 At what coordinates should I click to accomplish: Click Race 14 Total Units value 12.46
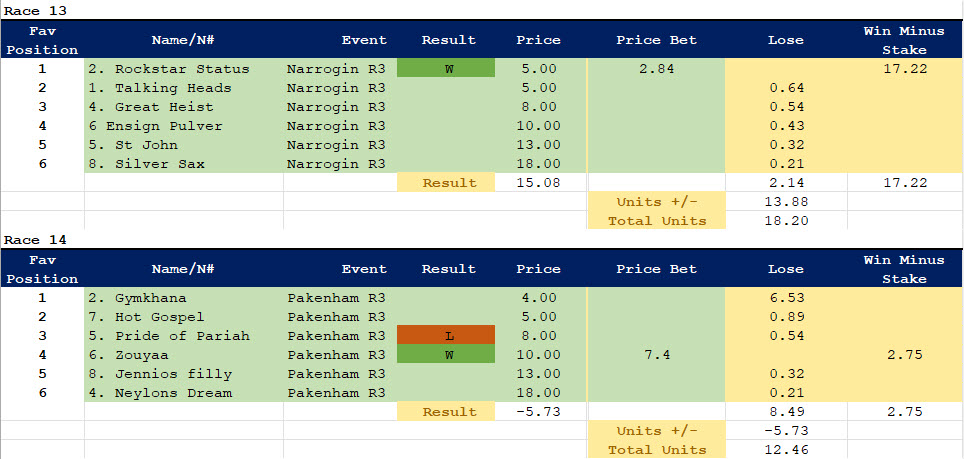(x=786, y=449)
